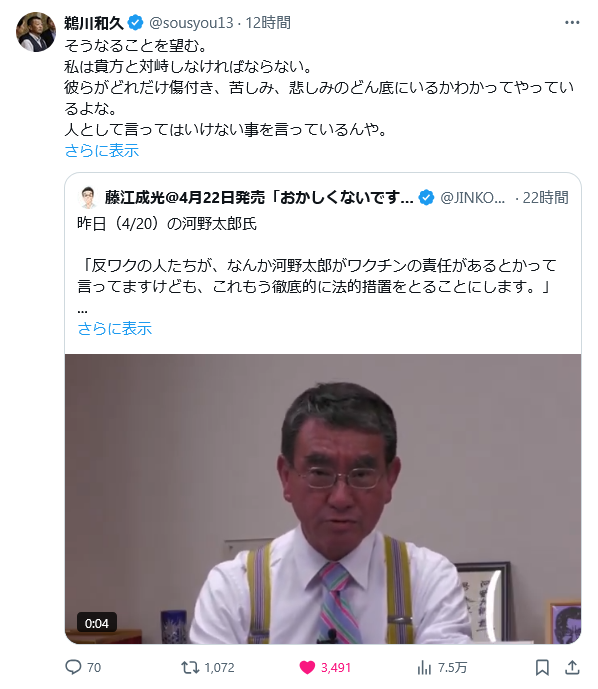Open the small avatar of 藤江成光

[x=88, y=197]
